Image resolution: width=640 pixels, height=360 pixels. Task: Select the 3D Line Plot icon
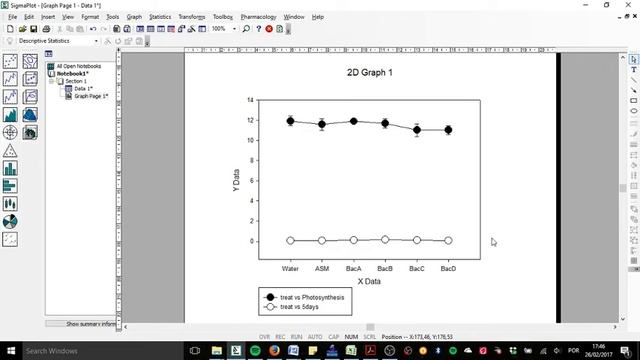(30, 97)
